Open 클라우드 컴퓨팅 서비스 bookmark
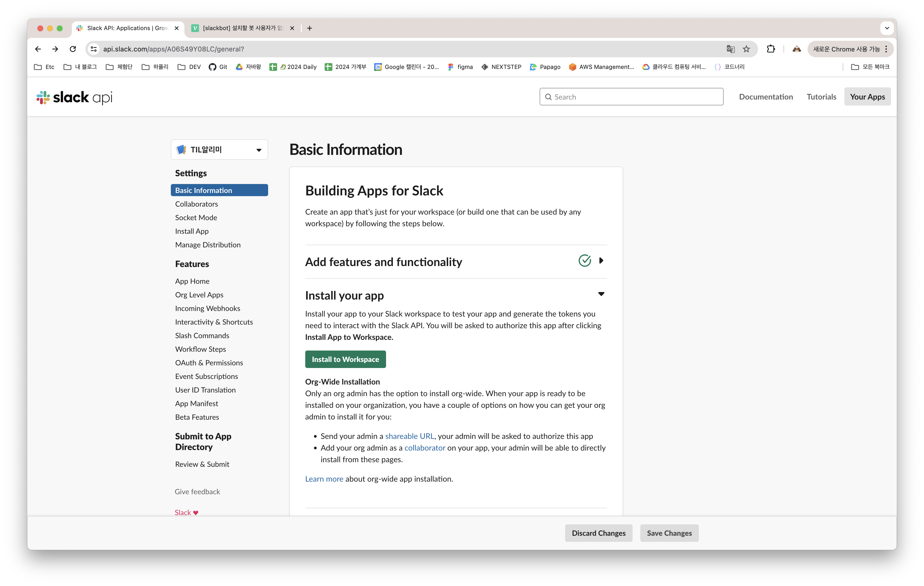 674,67
